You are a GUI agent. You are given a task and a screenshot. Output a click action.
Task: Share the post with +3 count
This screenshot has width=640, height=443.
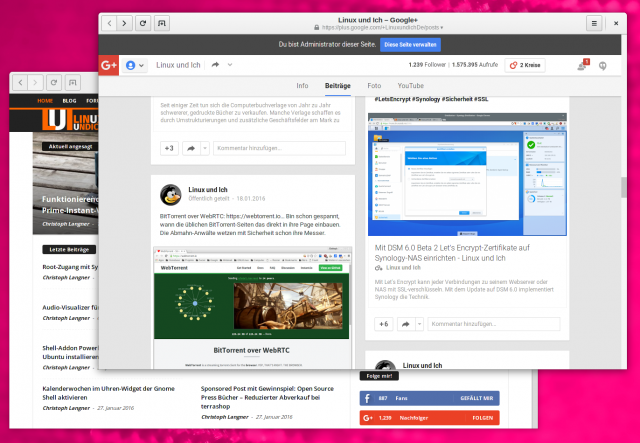pyautogui.click(x=191, y=148)
